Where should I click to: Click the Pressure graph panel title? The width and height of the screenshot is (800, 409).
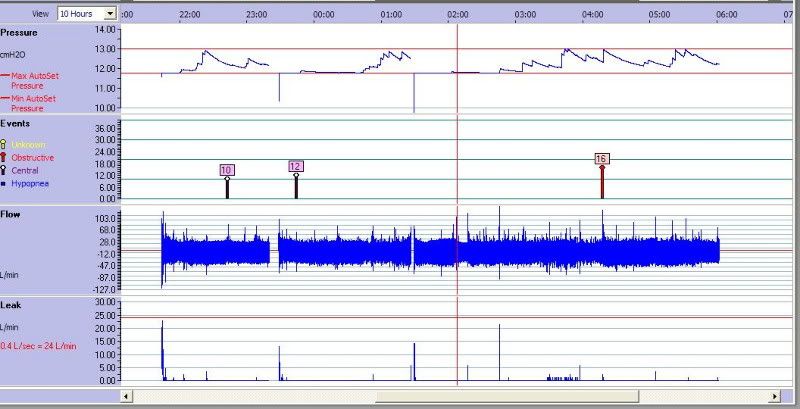[x=19, y=33]
